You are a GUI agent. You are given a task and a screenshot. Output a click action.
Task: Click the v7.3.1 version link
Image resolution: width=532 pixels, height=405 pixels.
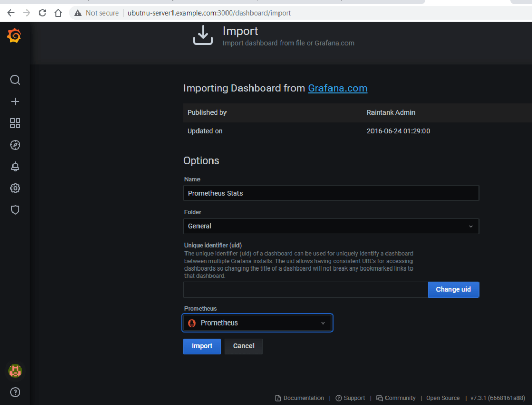(497, 398)
